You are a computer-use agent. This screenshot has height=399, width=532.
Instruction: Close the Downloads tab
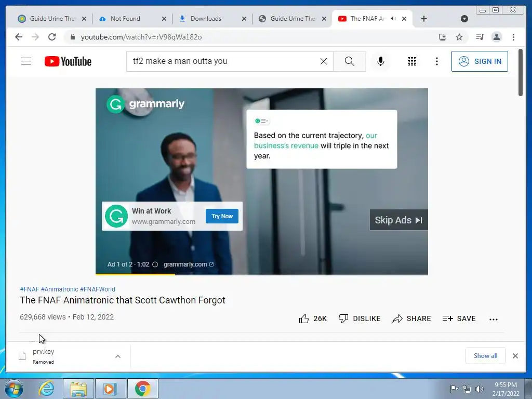(244, 19)
